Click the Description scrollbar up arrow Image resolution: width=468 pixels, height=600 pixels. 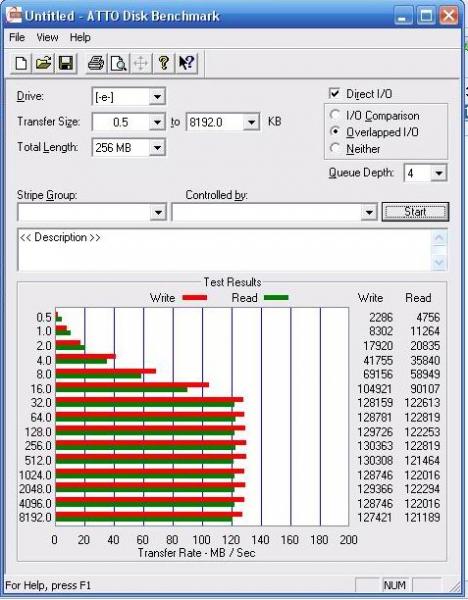click(439, 237)
